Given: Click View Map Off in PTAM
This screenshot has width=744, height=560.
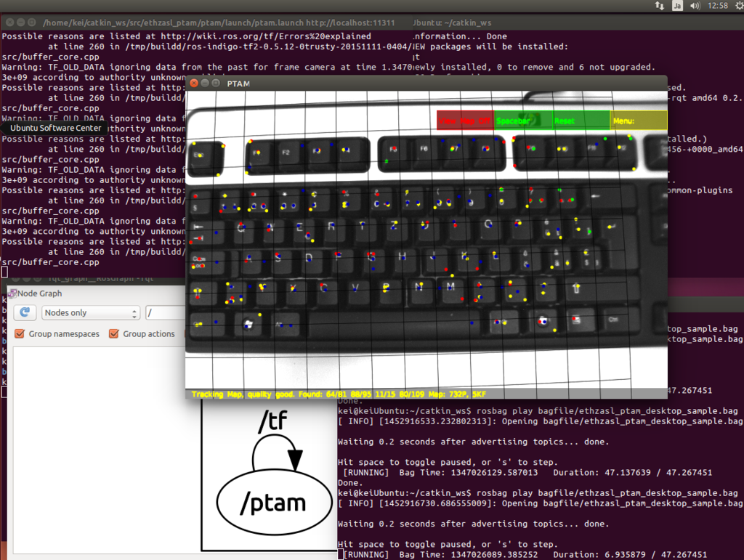Looking at the screenshot, I should pyautogui.click(x=465, y=121).
